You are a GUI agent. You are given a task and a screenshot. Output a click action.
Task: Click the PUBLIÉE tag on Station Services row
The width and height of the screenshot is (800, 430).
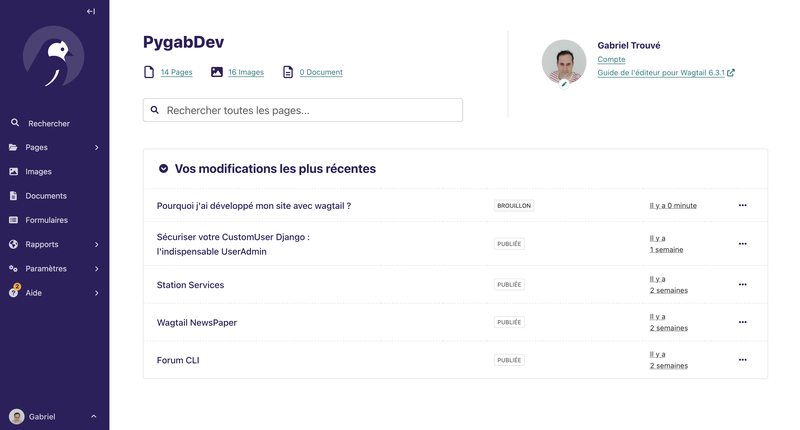click(509, 285)
